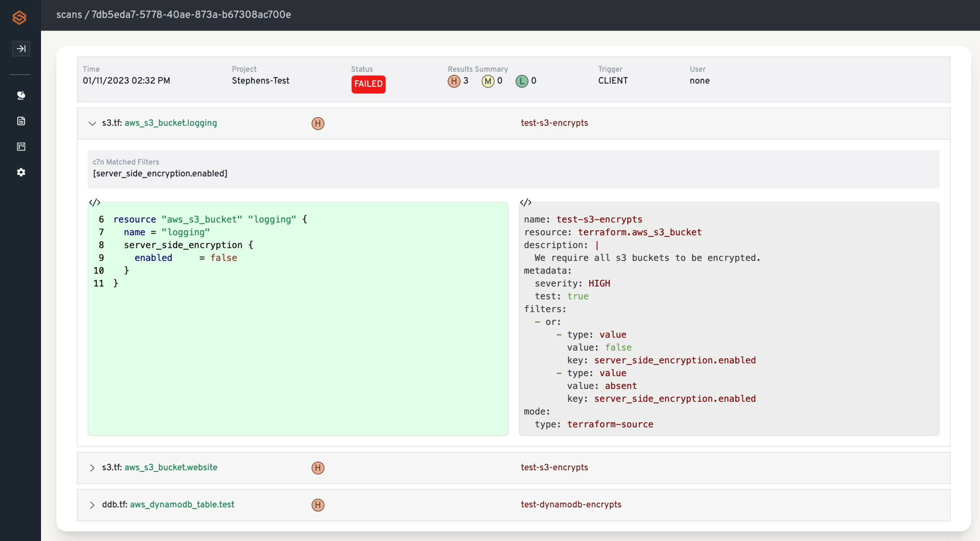The image size is (980, 541).
Task: Open the globe icon in sidebar
Action: [21, 95]
